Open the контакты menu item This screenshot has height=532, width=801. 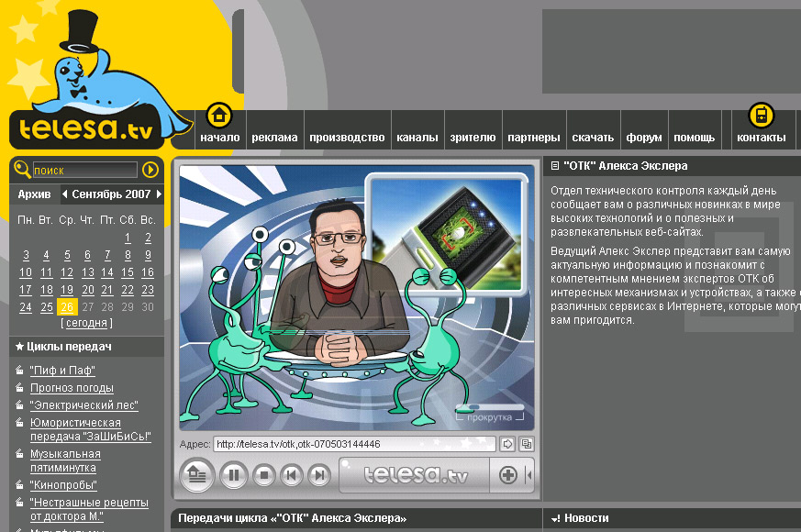(x=762, y=138)
